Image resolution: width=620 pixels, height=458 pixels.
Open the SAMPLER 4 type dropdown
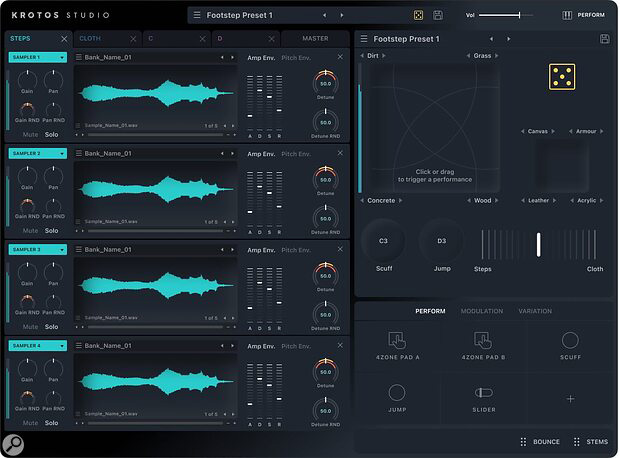click(x=38, y=345)
